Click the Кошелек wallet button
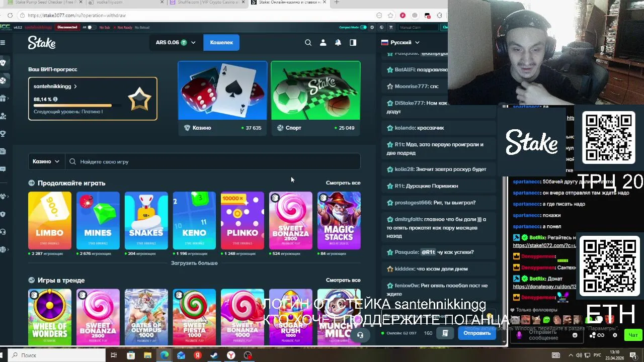This screenshot has height=362, width=644. [x=221, y=43]
